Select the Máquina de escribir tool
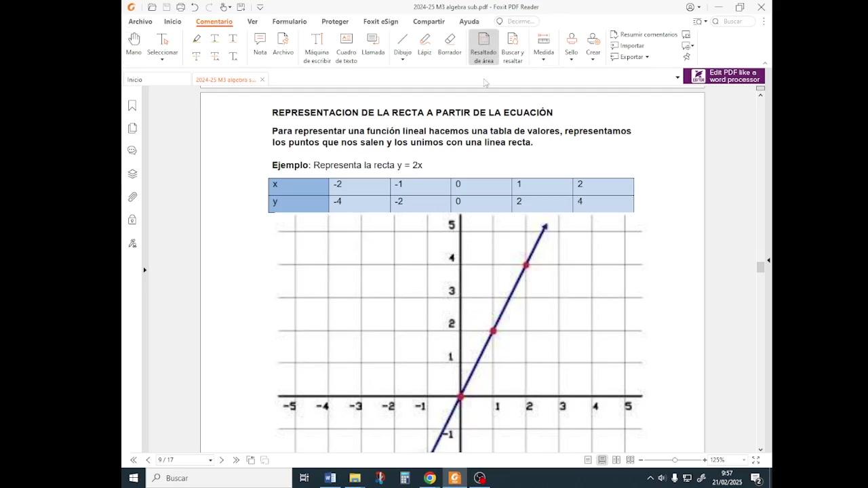This screenshot has height=488, width=868. tap(317, 48)
